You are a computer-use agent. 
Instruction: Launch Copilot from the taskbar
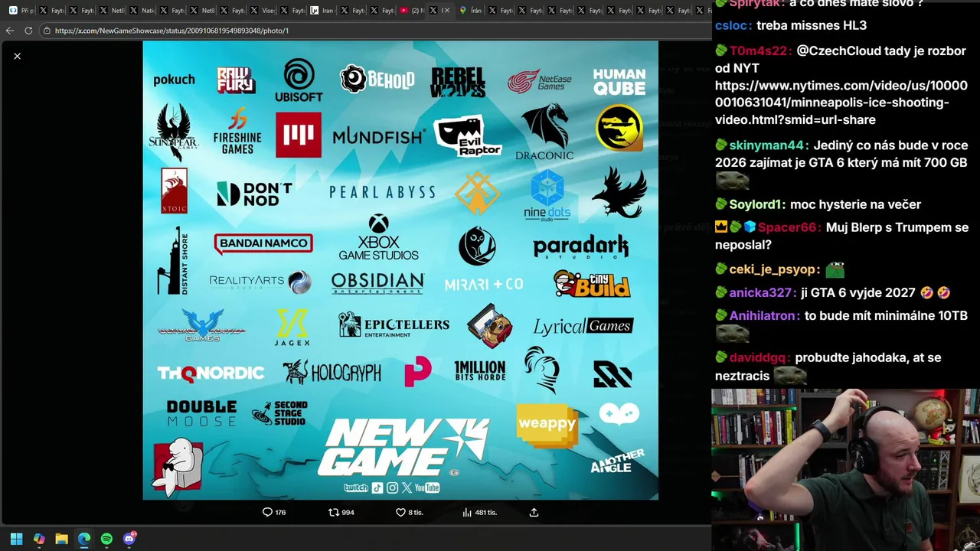coord(39,539)
